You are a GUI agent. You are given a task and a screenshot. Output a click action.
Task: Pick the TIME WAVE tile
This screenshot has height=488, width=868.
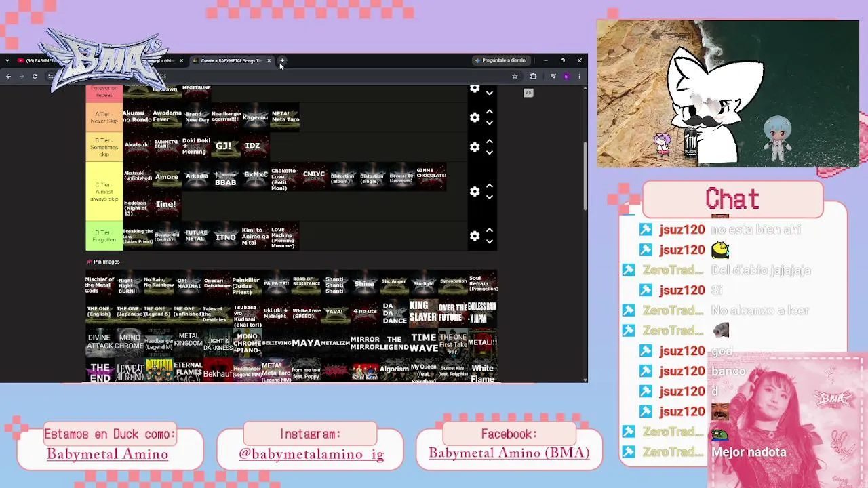(x=423, y=343)
